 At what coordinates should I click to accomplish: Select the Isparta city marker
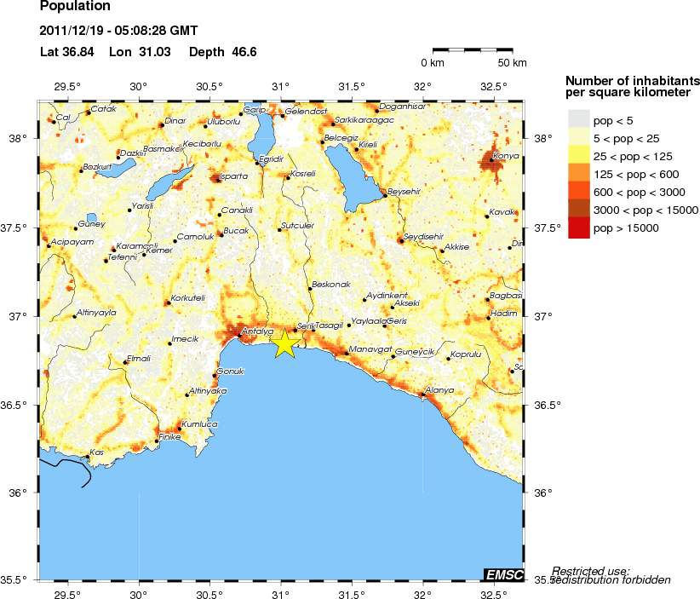217,178
